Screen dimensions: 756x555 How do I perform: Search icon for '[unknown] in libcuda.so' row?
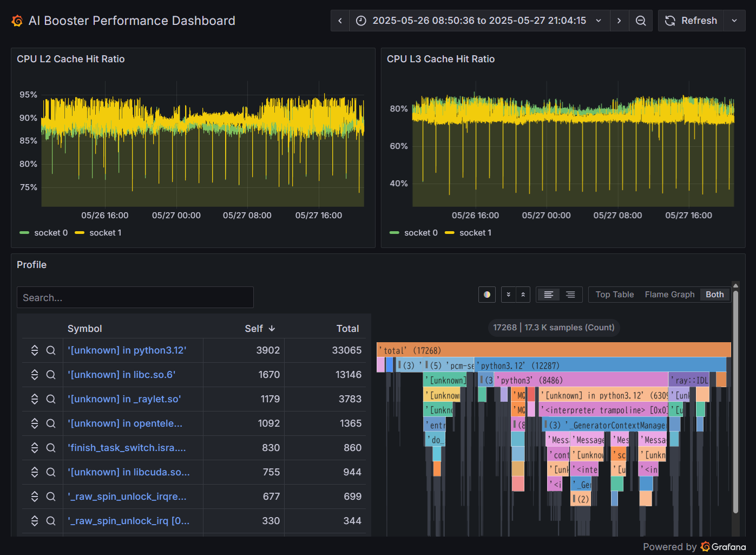pyautogui.click(x=51, y=472)
